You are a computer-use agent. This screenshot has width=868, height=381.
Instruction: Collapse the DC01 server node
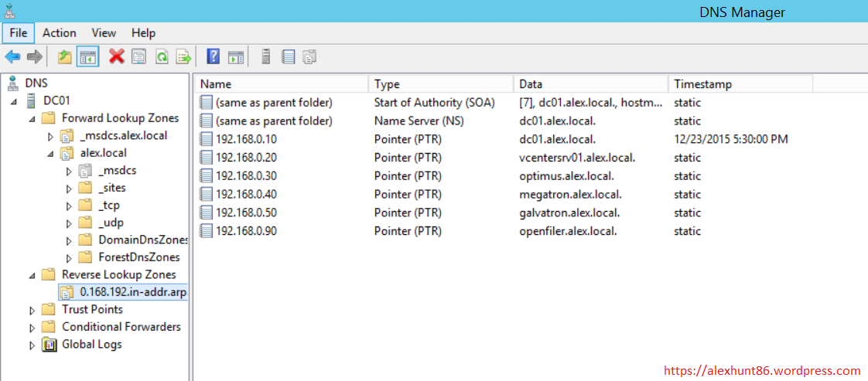click(14, 102)
